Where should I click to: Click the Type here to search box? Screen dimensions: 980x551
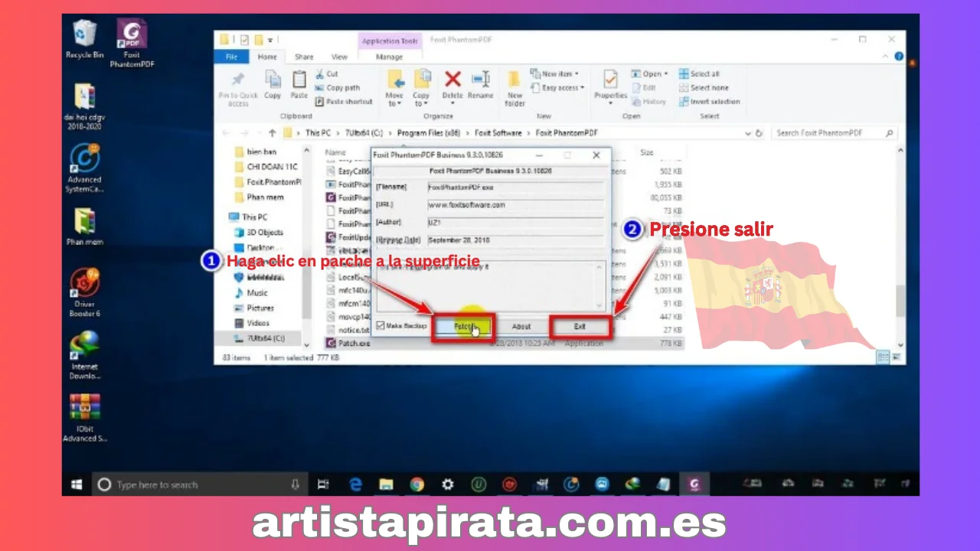[x=199, y=484]
